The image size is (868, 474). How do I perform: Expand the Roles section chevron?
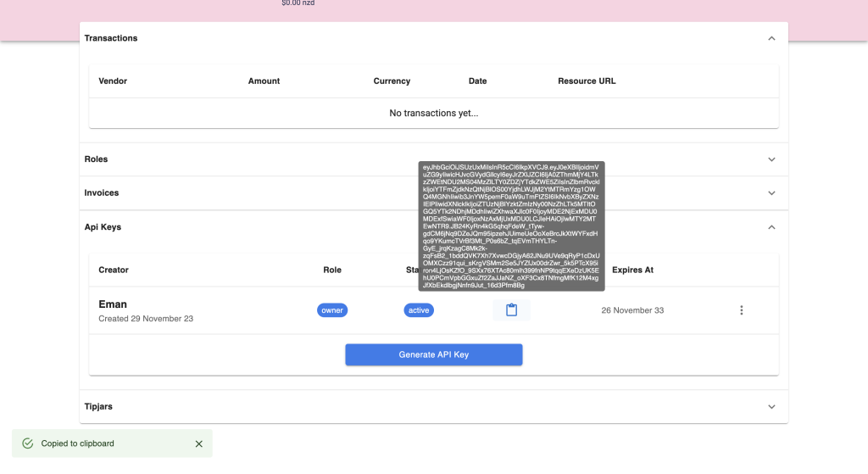pos(771,159)
